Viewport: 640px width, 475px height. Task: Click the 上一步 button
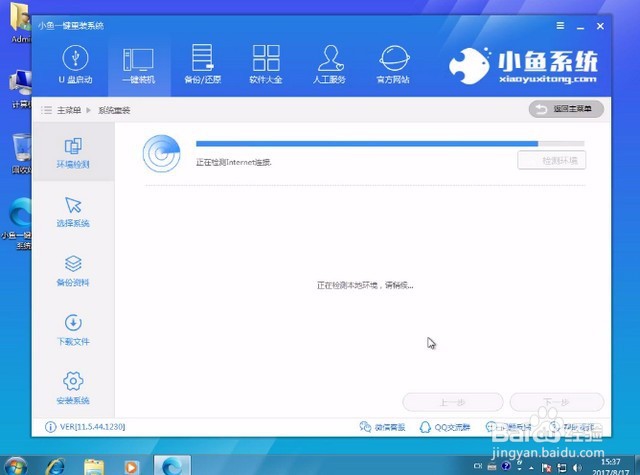click(x=453, y=402)
